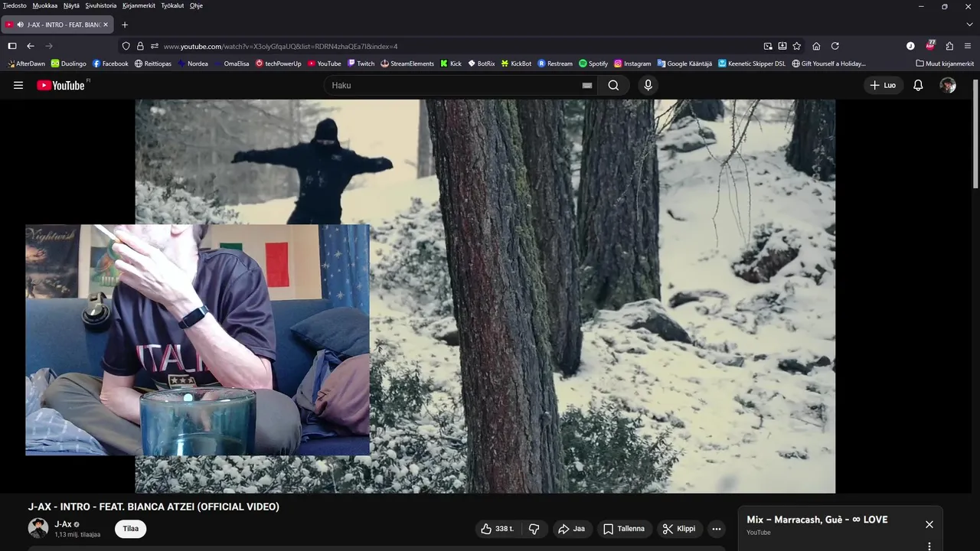Open a new browser tab
980x551 pixels.
(x=125, y=24)
